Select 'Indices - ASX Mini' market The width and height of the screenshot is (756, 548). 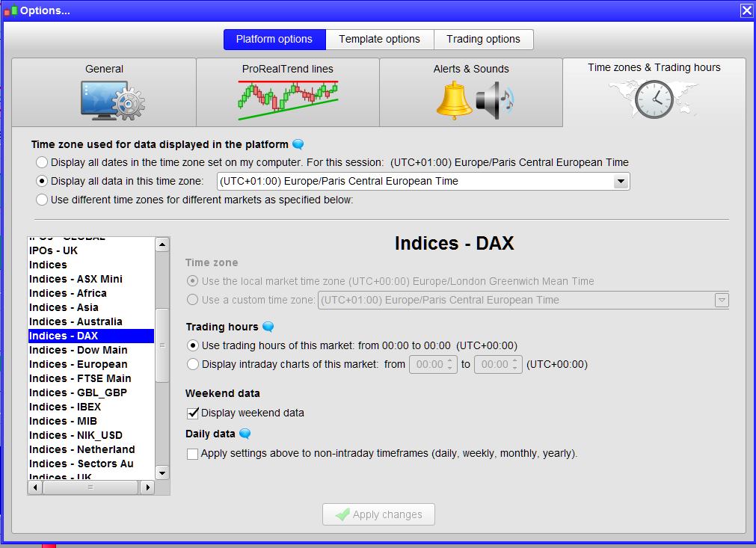(x=91, y=279)
